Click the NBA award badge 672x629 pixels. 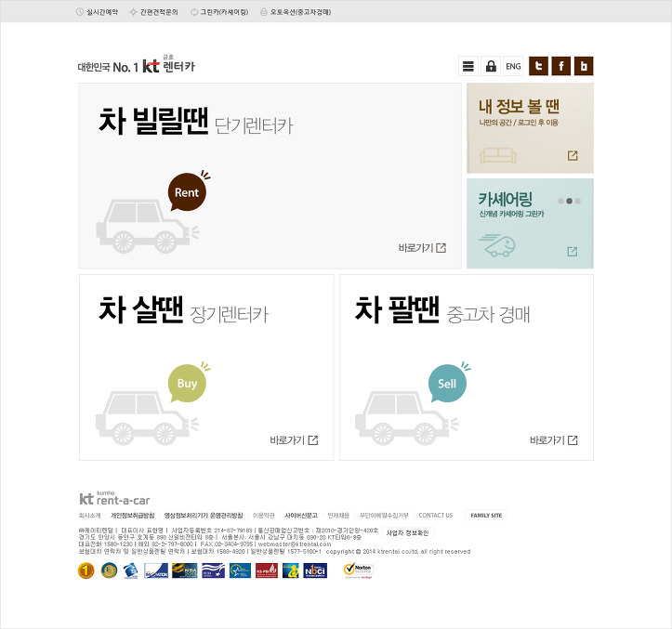tap(185, 570)
